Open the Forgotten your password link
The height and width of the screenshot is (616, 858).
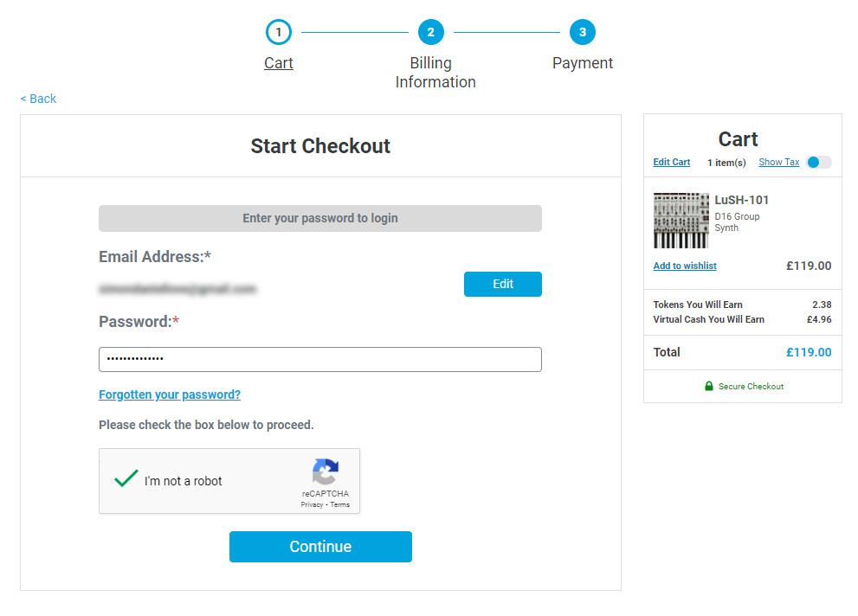pos(169,395)
